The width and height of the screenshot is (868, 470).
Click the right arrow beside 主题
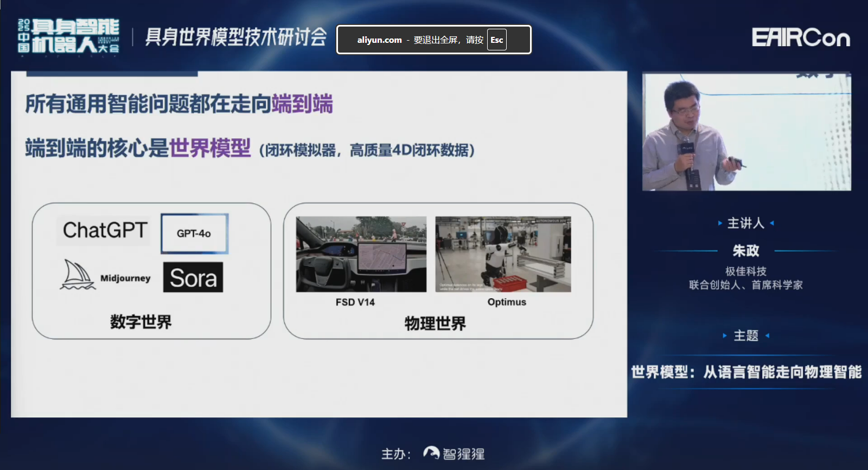[x=767, y=336]
